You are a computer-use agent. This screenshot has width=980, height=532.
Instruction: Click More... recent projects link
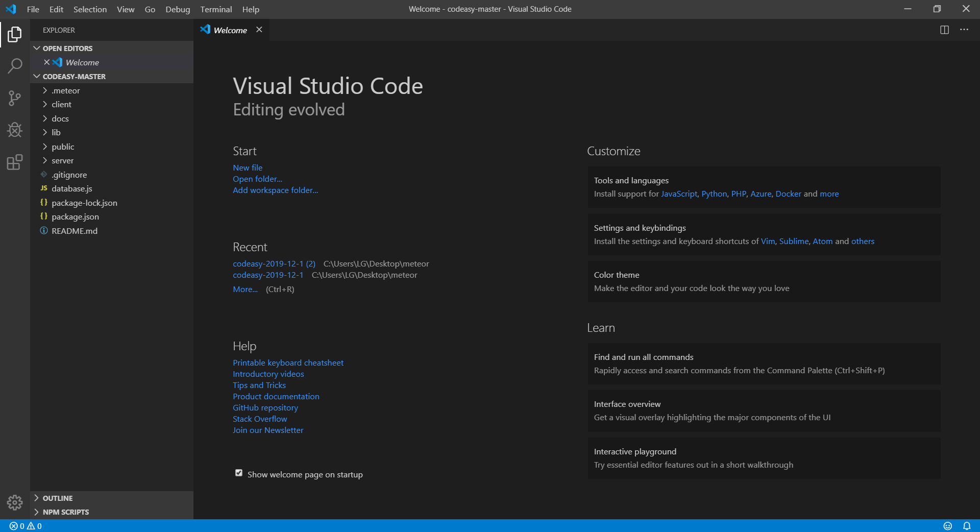coord(245,289)
